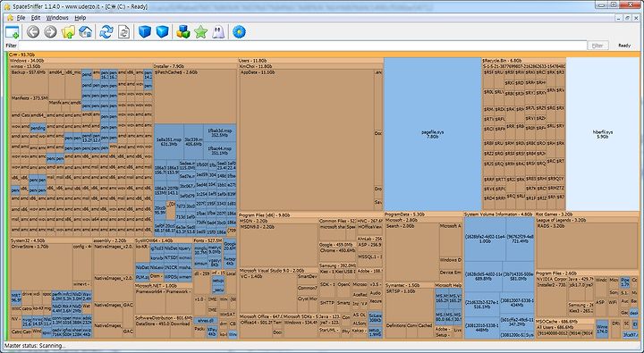Click the Riot Games - 3.2Gb header
This screenshot has width=644, height=353.
coord(588,215)
